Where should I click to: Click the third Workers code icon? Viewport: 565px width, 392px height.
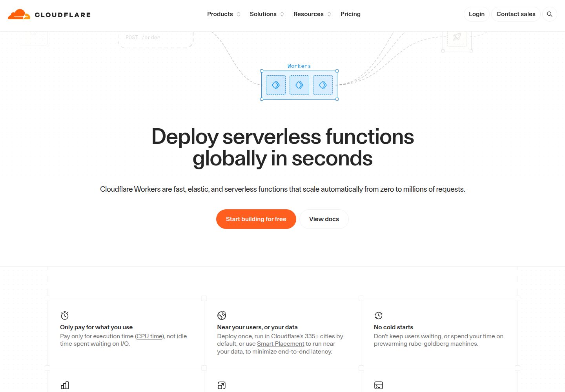click(323, 85)
